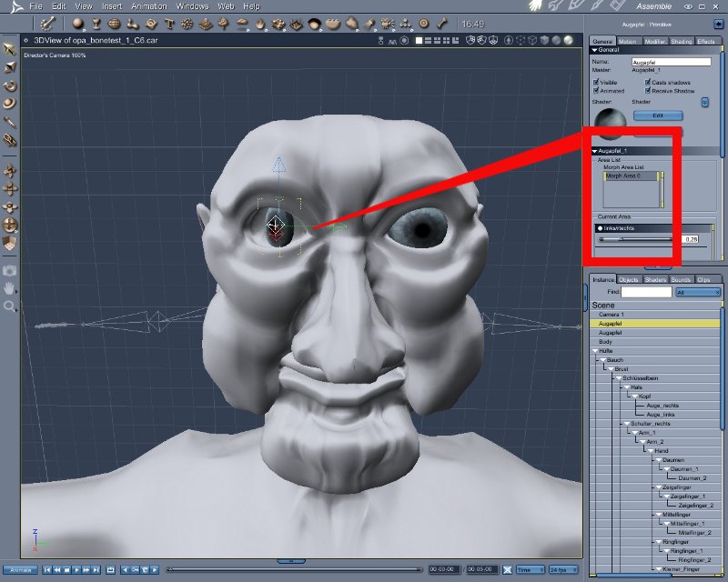
Task: Select the eyedropper tool
Action: 9,122
